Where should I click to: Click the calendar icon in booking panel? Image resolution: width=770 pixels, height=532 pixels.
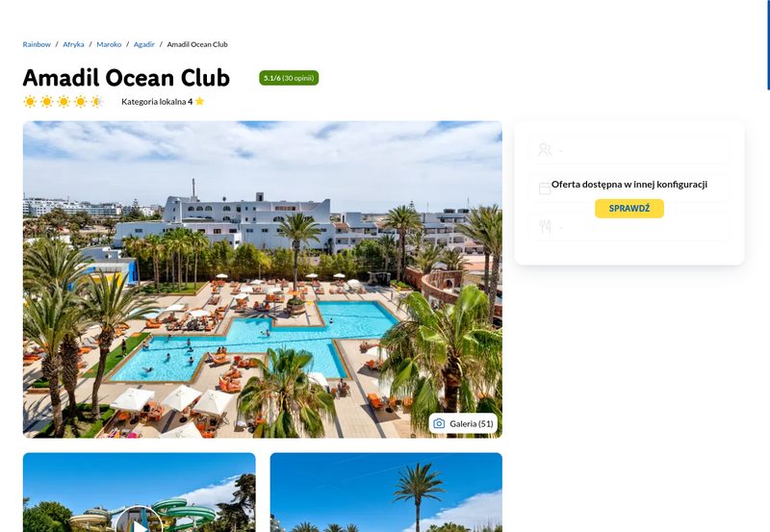[x=545, y=189]
